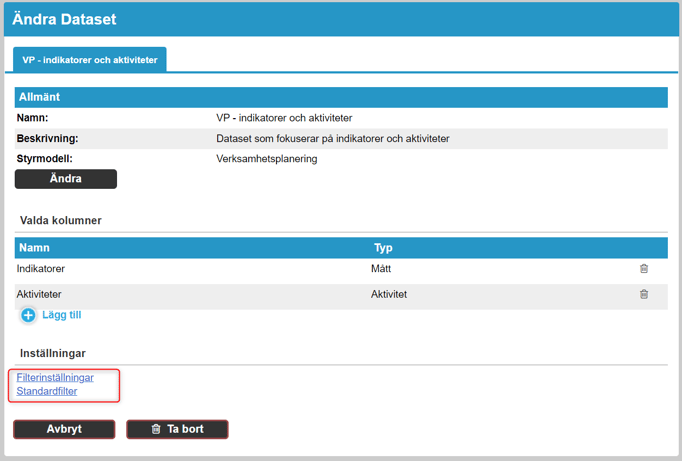Click the Ändra Dataset title bar
This screenshot has width=682, height=461.
[x=64, y=19]
